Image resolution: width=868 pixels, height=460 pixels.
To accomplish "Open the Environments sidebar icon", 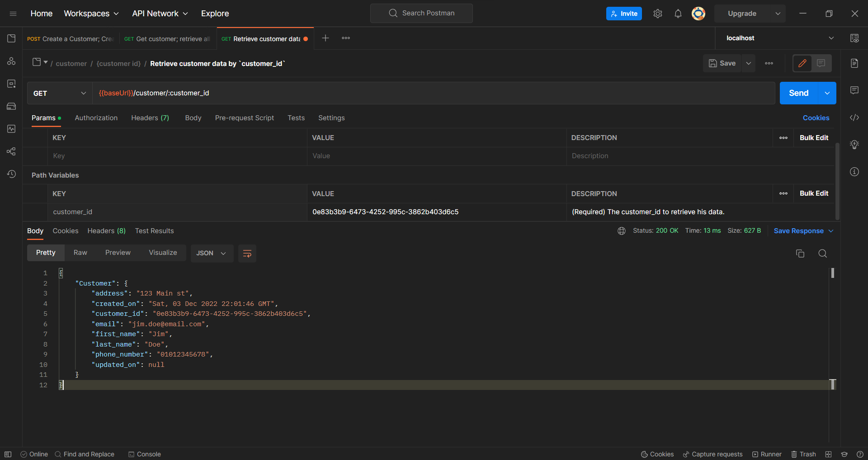I will point(11,84).
